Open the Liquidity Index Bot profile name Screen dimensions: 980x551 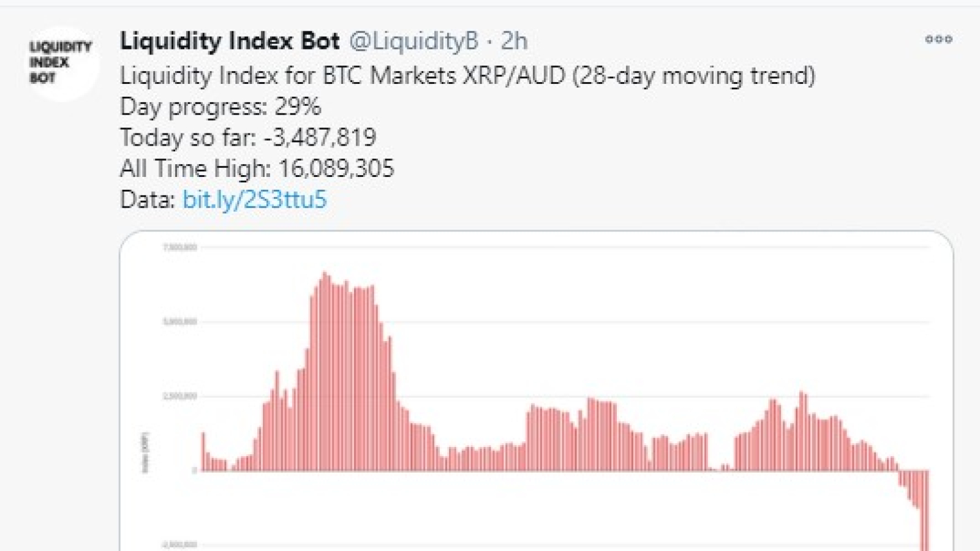(230, 41)
